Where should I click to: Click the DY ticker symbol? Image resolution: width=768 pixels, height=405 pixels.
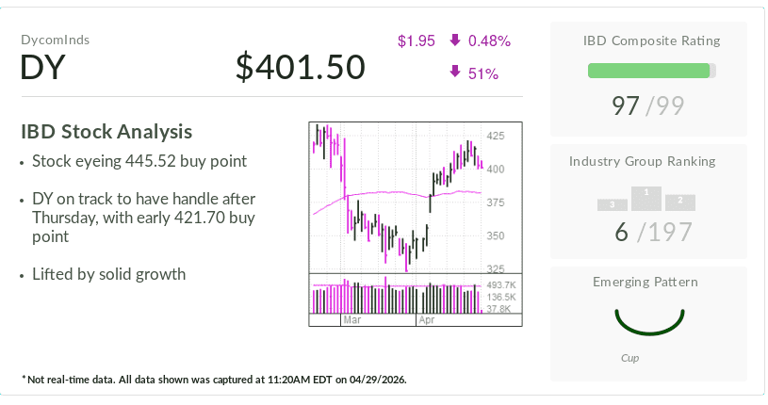tap(43, 67)
